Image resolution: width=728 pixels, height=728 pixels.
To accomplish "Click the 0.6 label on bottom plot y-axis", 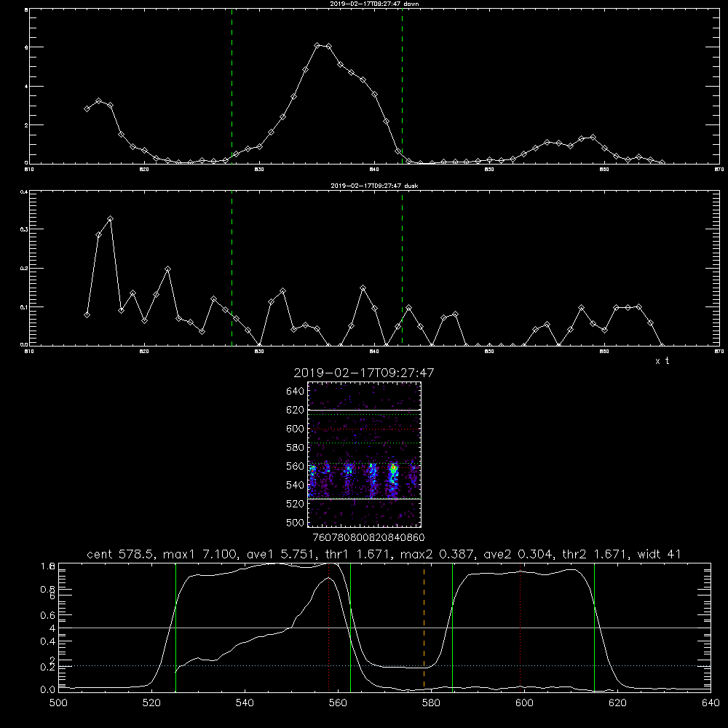I will click(48, 615).
